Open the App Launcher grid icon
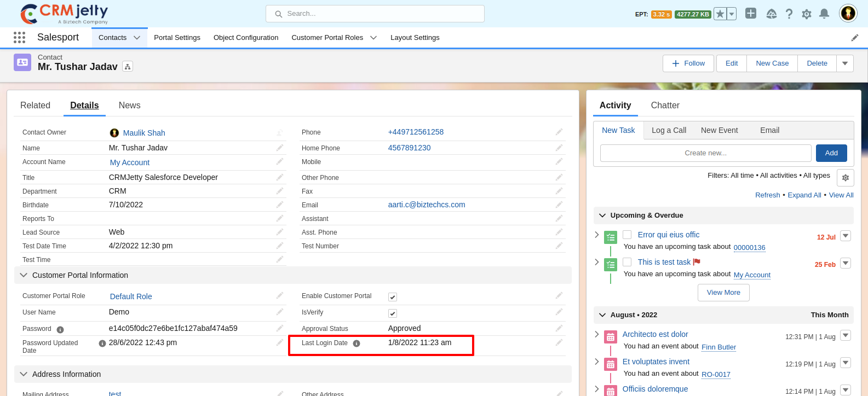Viewport: 868px width, 396px height. click(x=19, y=37)
